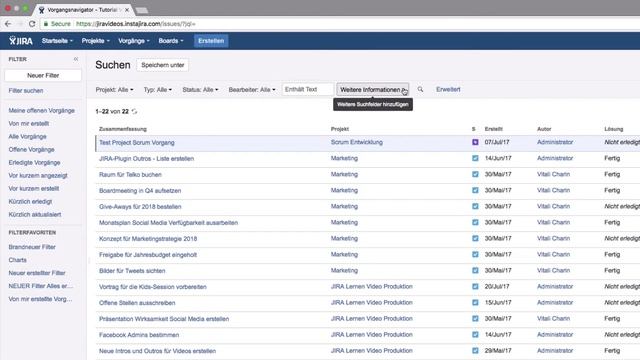Image resolution: width=640 pixels, height=360 pixels.
Task: Open the Projekt: Alle filter dropdown
Action: (114, 89)
